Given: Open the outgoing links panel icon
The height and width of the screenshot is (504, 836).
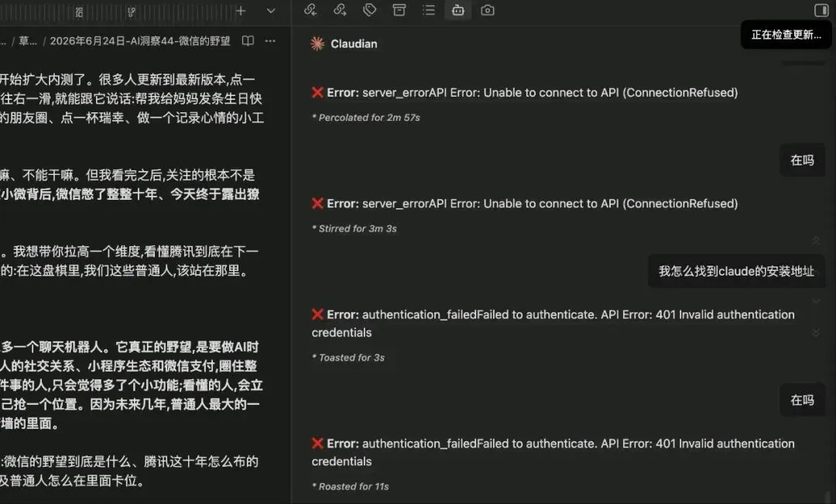Looking at the screenshot, I should 340,10.
